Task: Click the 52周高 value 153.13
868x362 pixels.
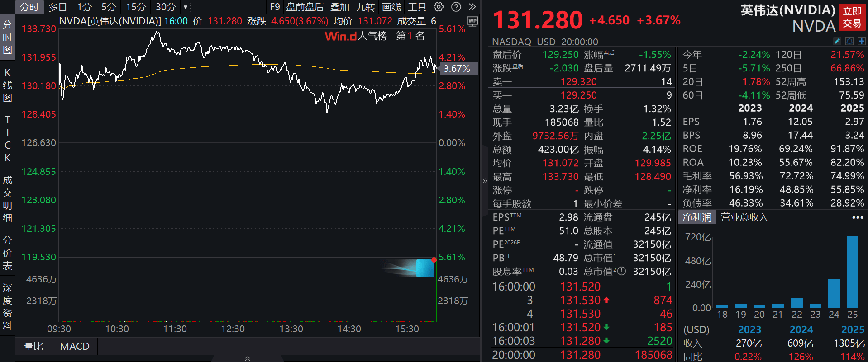Action: 849,82
